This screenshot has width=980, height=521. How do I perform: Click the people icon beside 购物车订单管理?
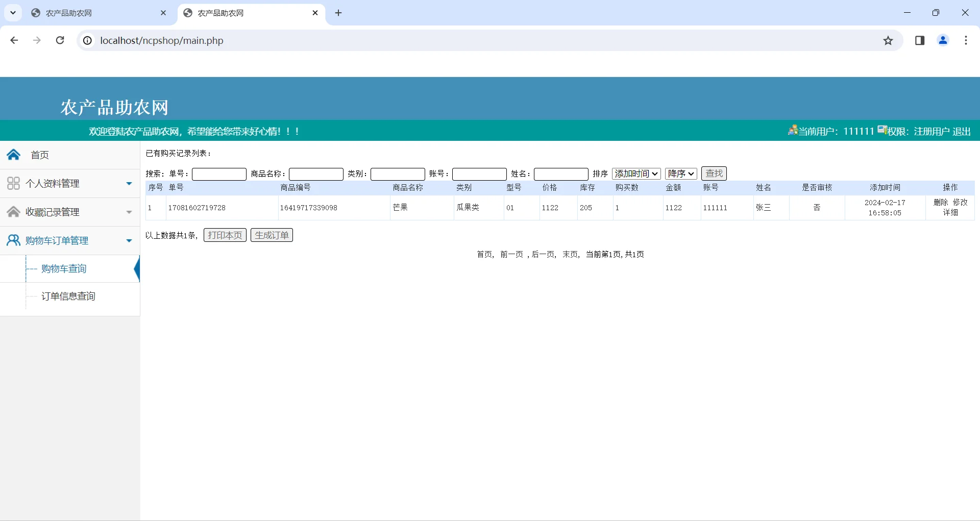(13, 240)
